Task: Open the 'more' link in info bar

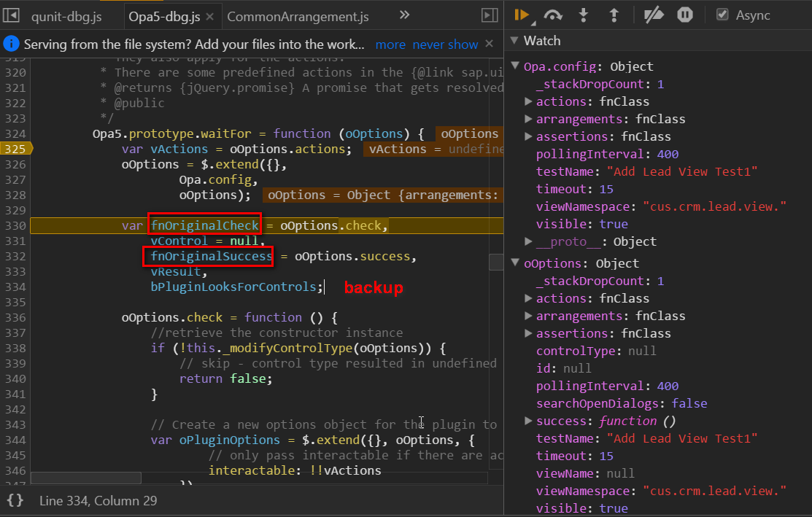Action: point(390,44)
